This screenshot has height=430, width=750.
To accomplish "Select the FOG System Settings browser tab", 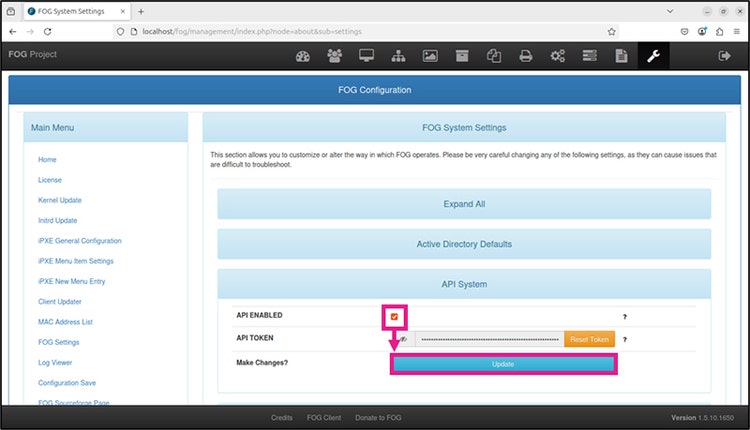I will point(77,11).
